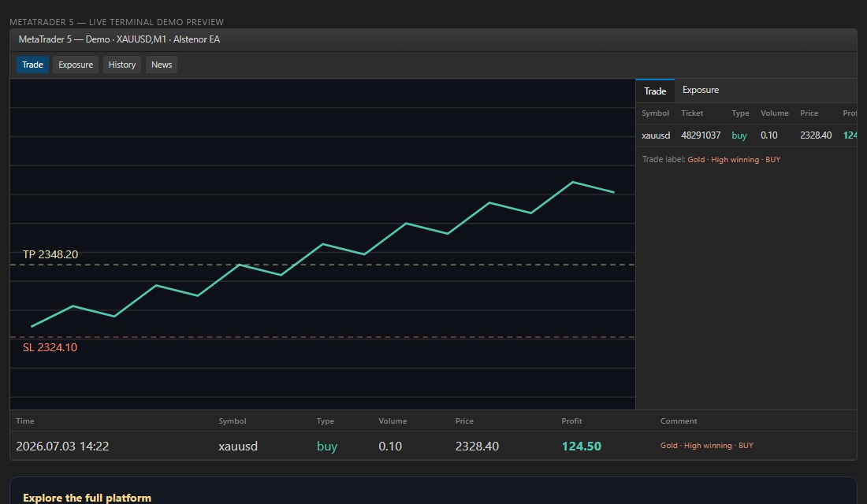The height and width of the screenshot is (504, 867).
Task: Switch to Exposure tab in right panel
Action: pos(701,90)
